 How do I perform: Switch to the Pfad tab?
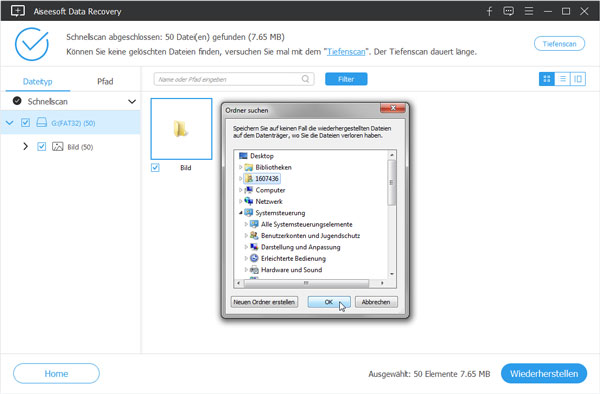[x=105, y=81]
